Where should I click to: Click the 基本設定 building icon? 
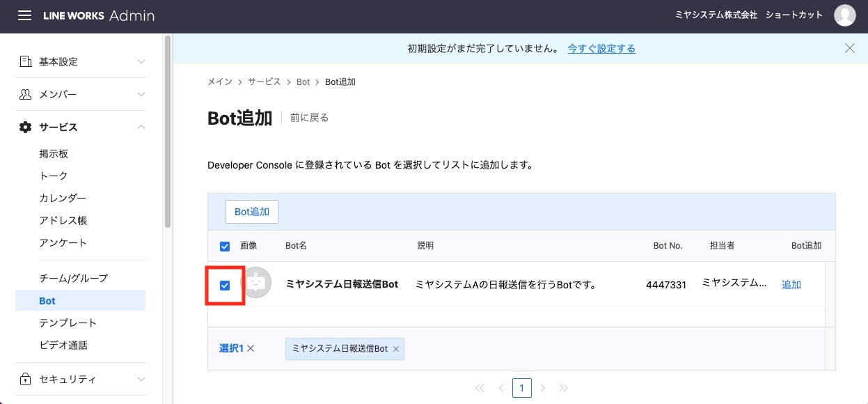pos(26,61)
